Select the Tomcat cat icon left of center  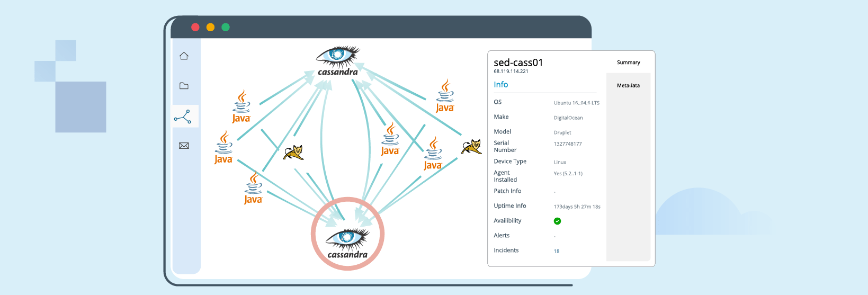(293, 153)
